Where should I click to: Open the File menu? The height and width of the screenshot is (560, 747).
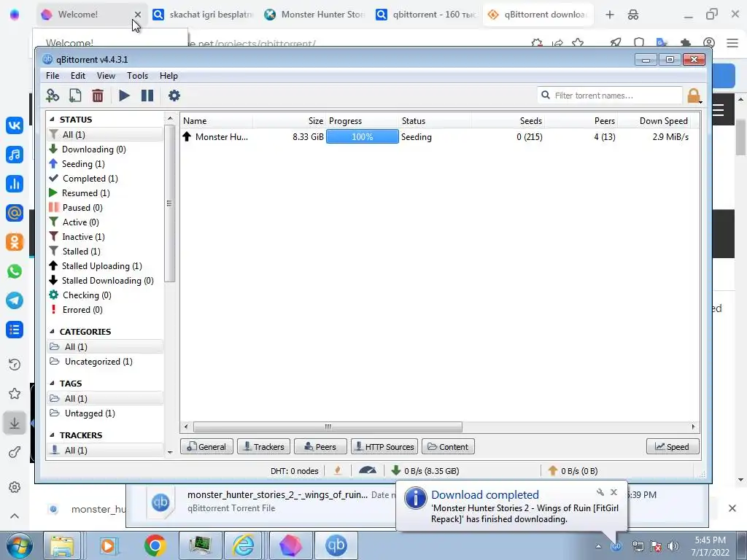53,76
